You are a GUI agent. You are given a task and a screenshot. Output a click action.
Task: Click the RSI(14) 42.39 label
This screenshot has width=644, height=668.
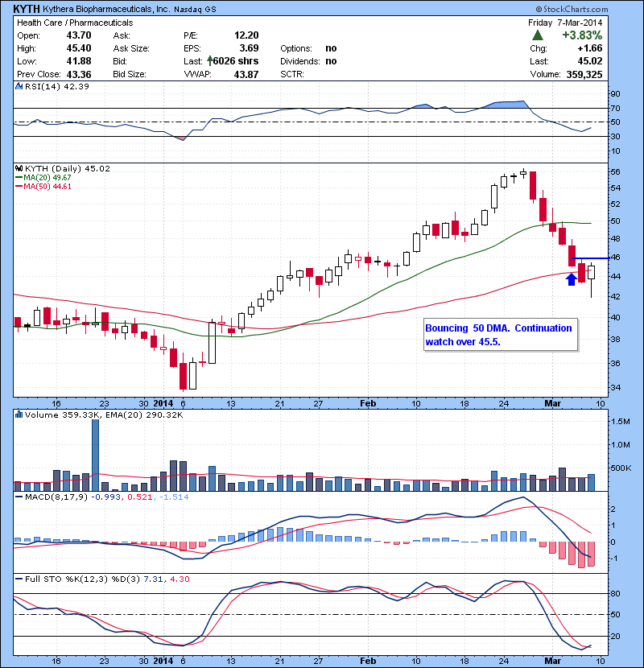tap(56, 86)
